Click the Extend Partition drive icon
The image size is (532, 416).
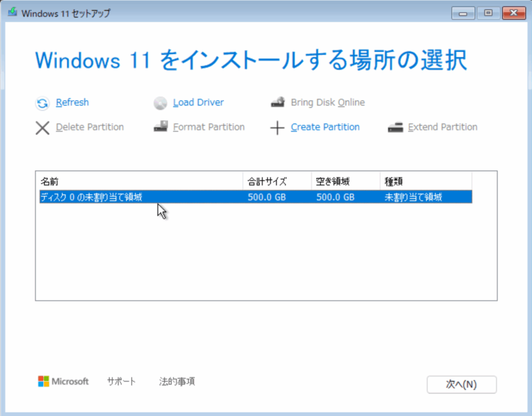tap(395, 127)
